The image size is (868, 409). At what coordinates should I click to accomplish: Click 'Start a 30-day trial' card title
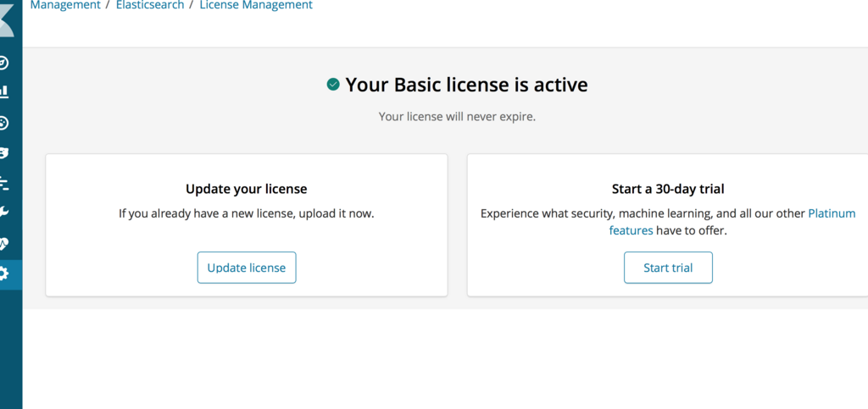tap(668, 189)
